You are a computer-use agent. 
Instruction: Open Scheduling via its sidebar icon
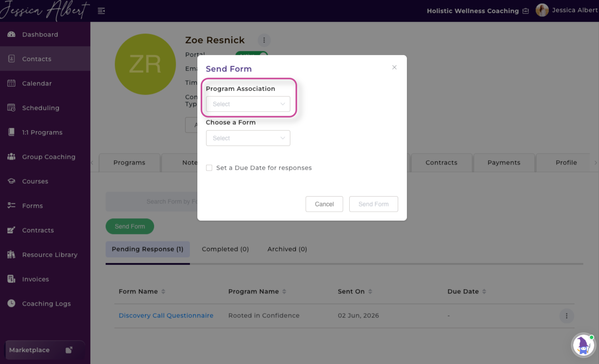(11, 108)
